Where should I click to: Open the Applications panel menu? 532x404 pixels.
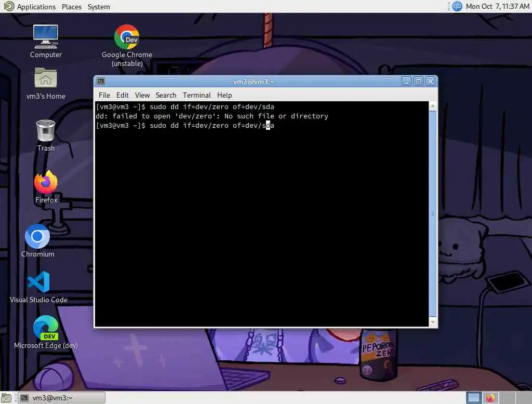click(36, 7)
